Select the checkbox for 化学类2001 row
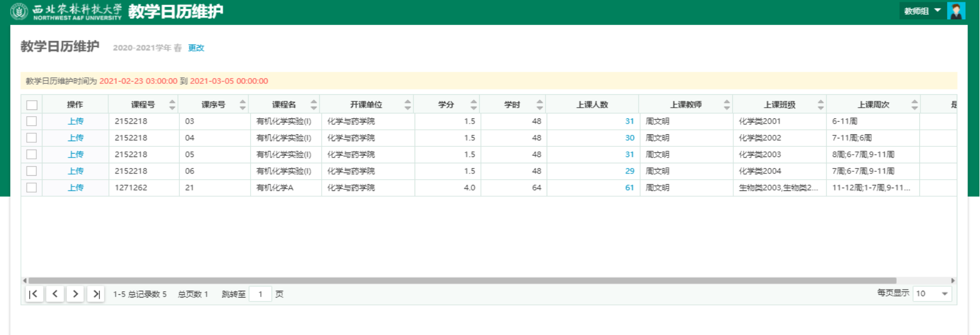The image size is (980, 335). pos(32,121)
